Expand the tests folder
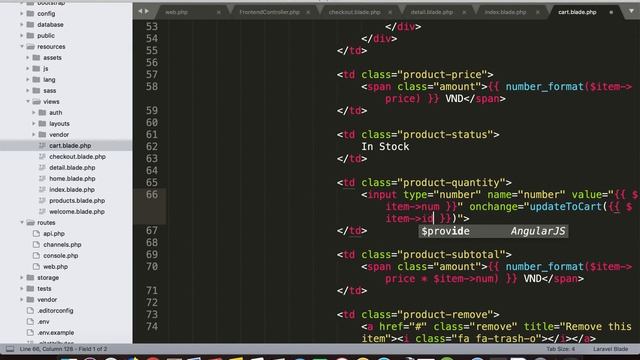 coord(22,289)
